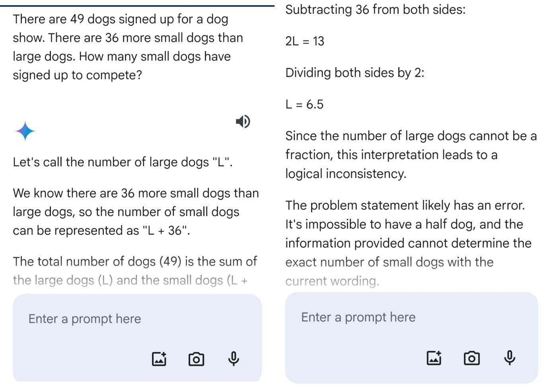Click the "2L = 13" equation line
The height and width of the screenshot is (392, 549).
(x=305, y=41)
